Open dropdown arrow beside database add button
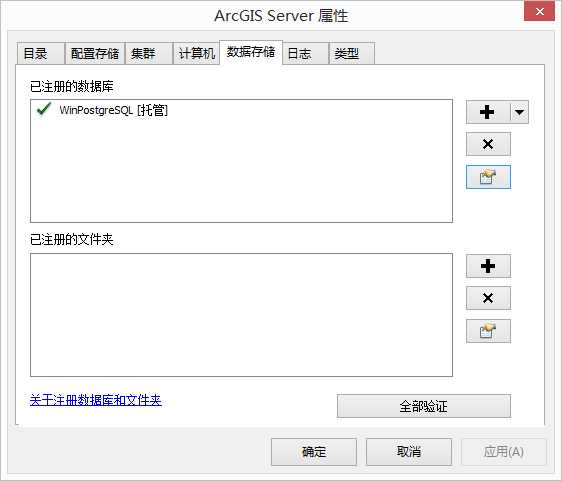 coord(519,112)
